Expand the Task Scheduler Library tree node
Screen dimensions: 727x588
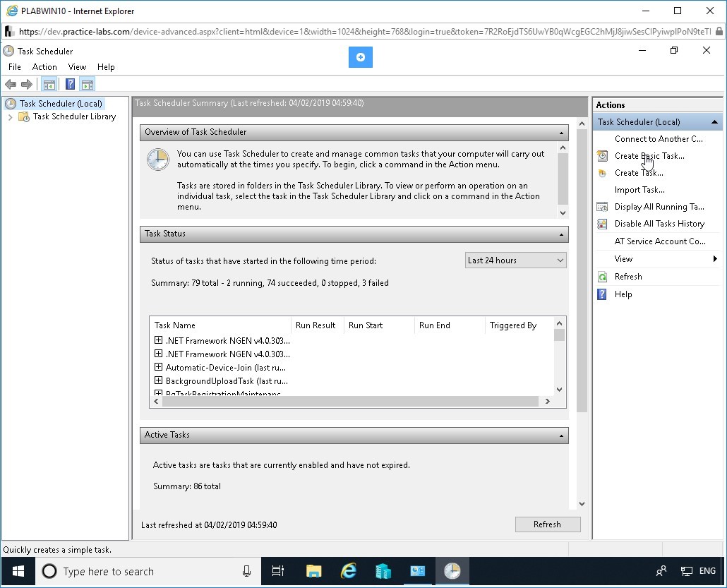click(10, 117)
